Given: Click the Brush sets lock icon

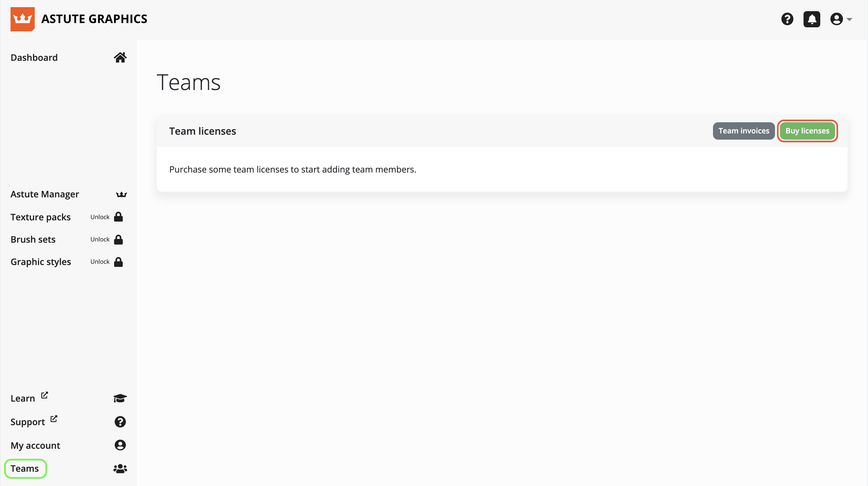Looking at the screenshot, I should tap(118, 240).
